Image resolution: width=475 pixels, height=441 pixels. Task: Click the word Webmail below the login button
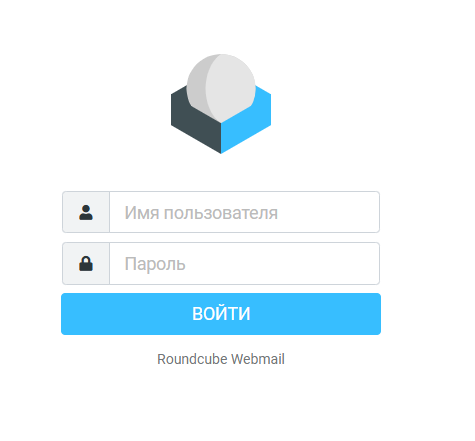pyautogui.click(x=258, y=359)
